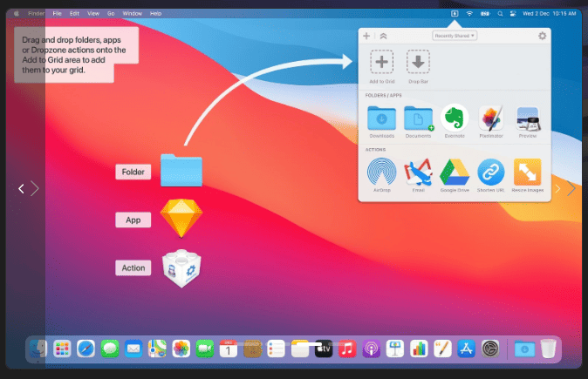Click the date and time in menu bar
Screen dimensions: 588x379
(550, 13)
